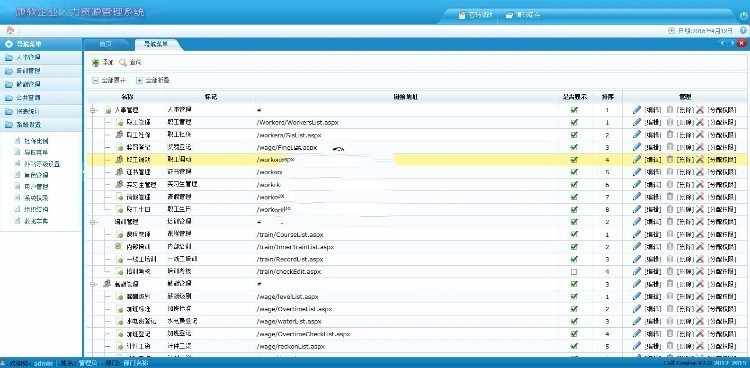Click the collapse-all minus button above the table
This screenshot has width=750, height=368.
pyautogui.click(x=95, y=81)
